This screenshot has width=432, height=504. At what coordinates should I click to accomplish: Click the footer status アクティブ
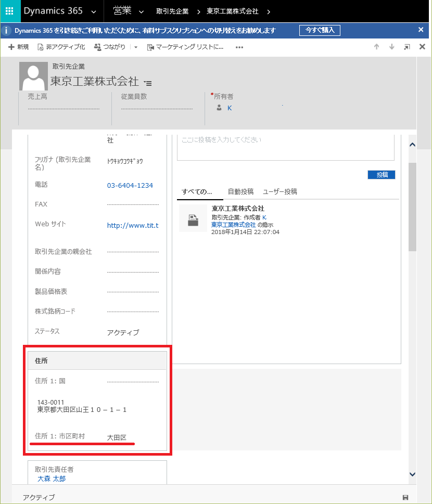point(39,498)
